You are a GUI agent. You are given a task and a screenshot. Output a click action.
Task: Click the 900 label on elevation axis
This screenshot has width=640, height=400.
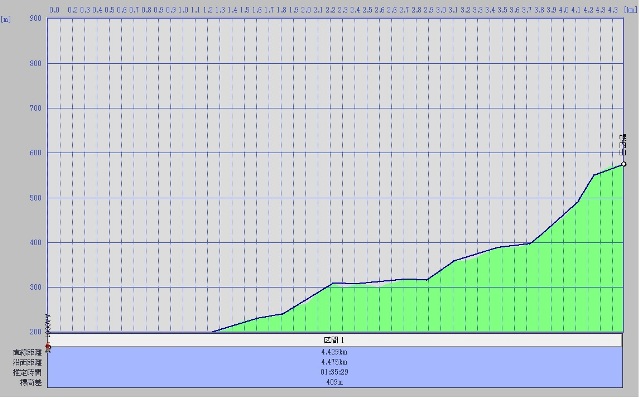point(35,18)
